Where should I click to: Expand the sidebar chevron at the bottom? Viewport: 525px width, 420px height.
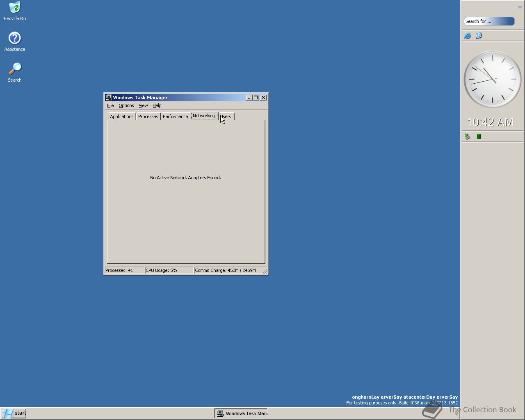tap(457, 413)
